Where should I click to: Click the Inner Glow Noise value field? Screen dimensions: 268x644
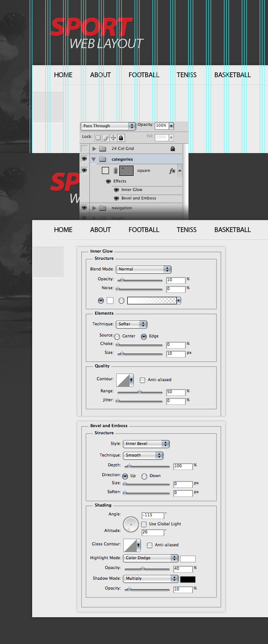(x=176, y=289)
